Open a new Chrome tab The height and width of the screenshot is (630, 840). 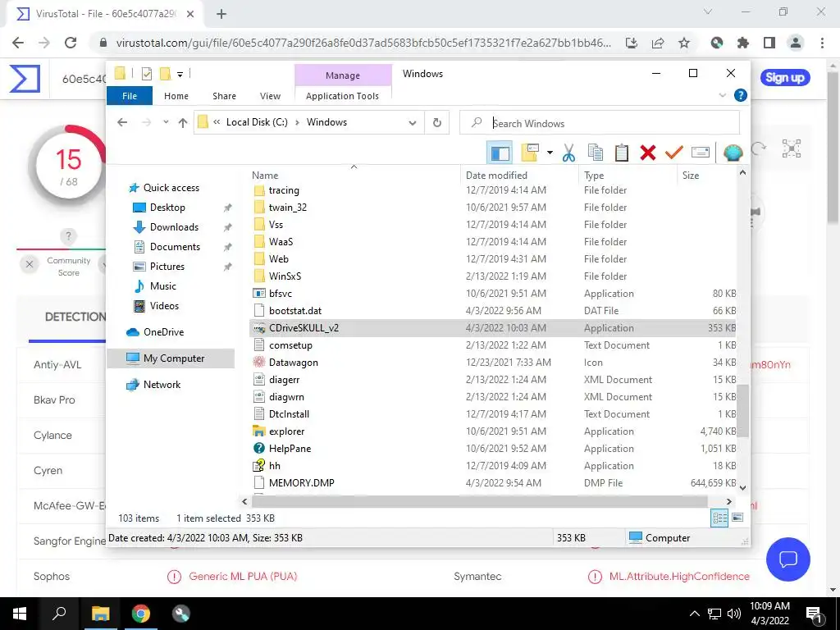221,14
